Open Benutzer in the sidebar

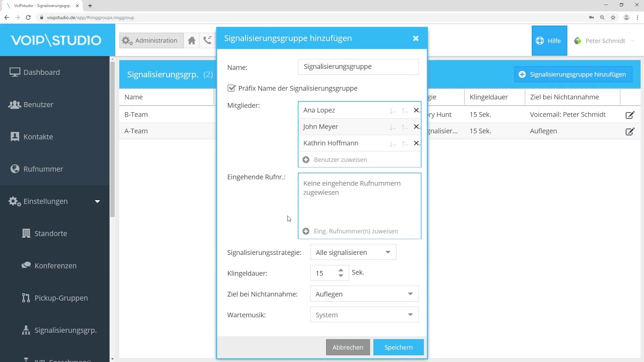tap(54, 105)
